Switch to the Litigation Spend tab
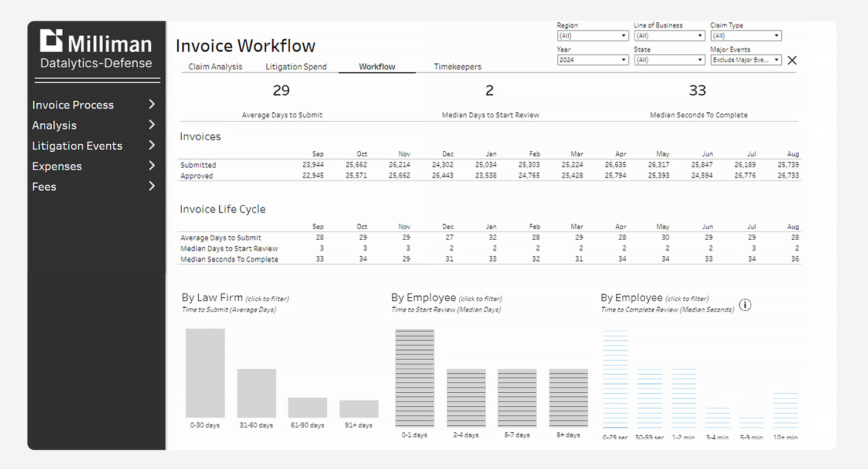Viewport: 868px width, 469px height. [x=296, y=66]
